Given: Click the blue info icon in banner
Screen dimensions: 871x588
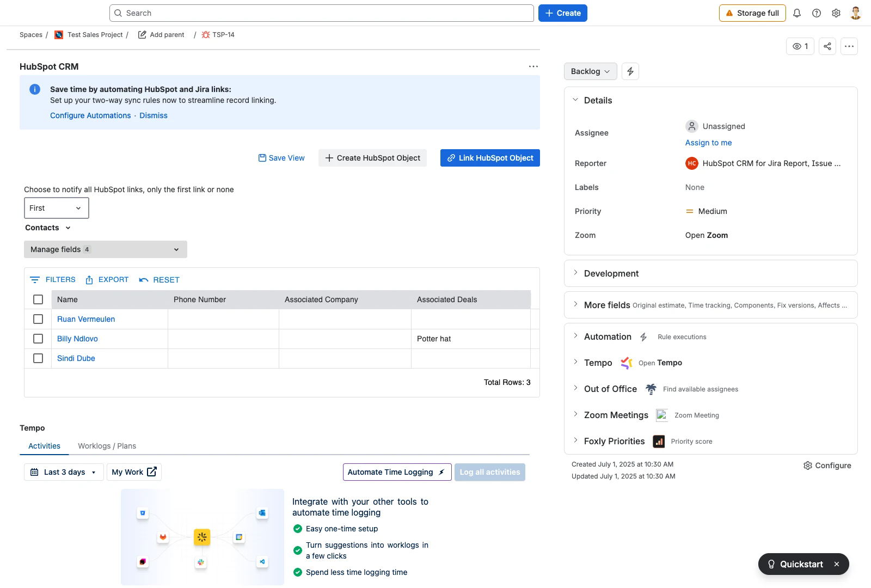Looking at the screenshot, I should [35, 89].
